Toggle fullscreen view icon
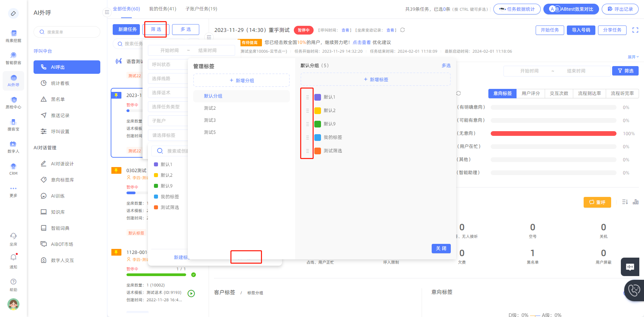 (635, 30)
